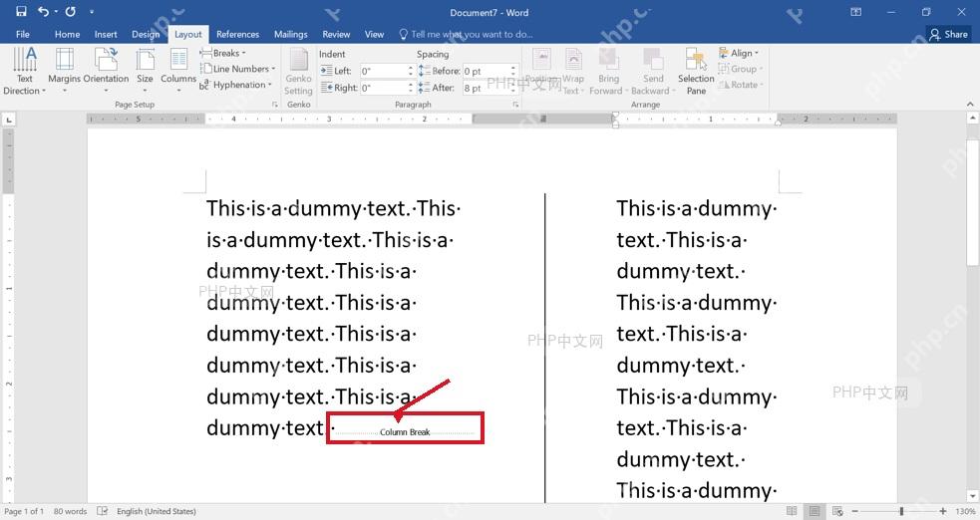Open Customize Quick Access Toolbar arrow

pyautogui.click(x=92, y=12)
